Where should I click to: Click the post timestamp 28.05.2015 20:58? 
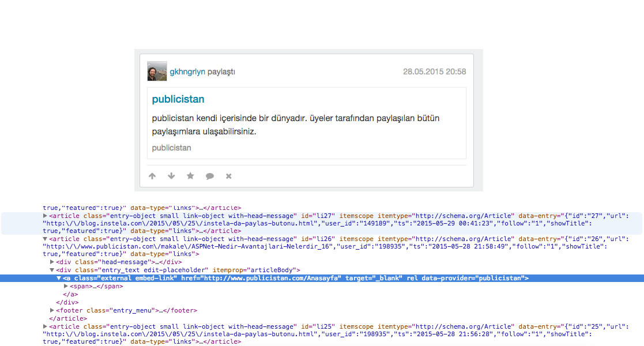[434, 72]
